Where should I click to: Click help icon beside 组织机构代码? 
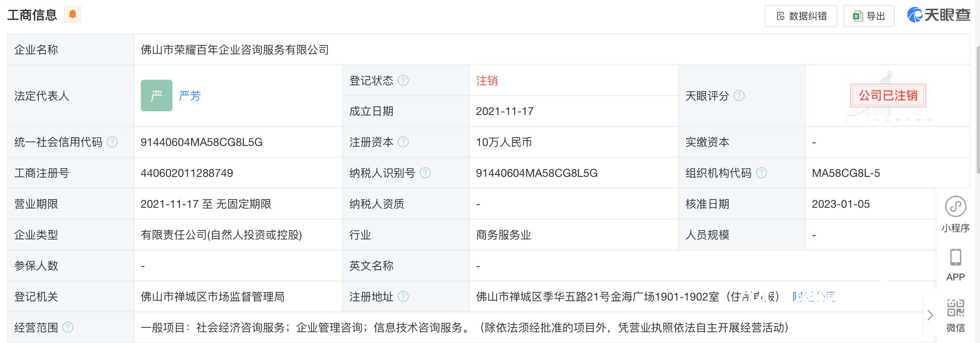click(x=761, y=173)
